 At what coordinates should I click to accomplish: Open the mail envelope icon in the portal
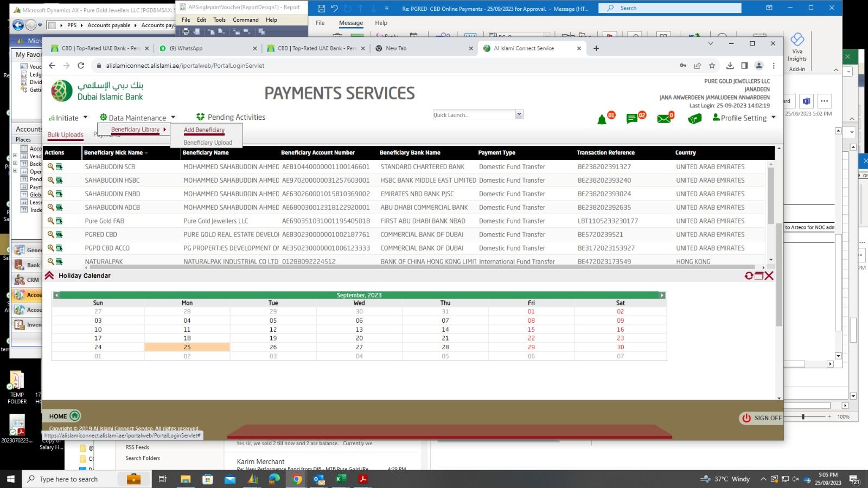[663, 119]
